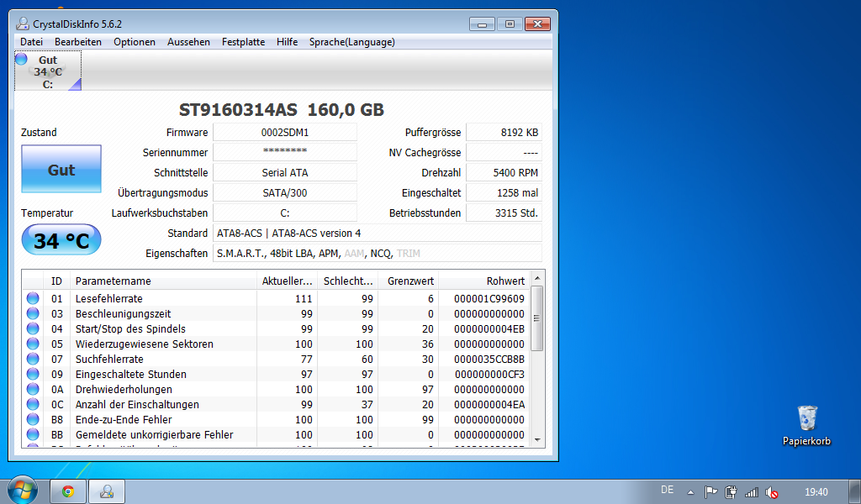Click raw value 000001C99609
This screenshot has width=861, height=504.
[x=489, y=298]
